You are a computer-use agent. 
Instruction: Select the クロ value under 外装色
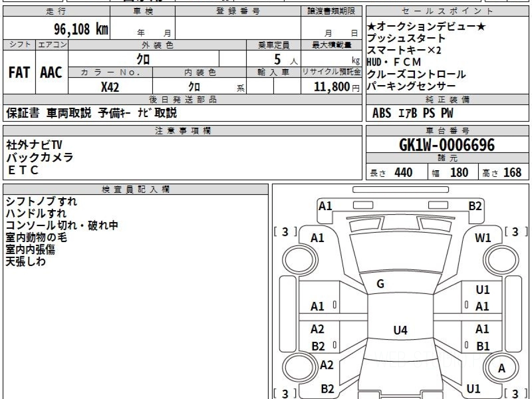[x=144, y=59]
